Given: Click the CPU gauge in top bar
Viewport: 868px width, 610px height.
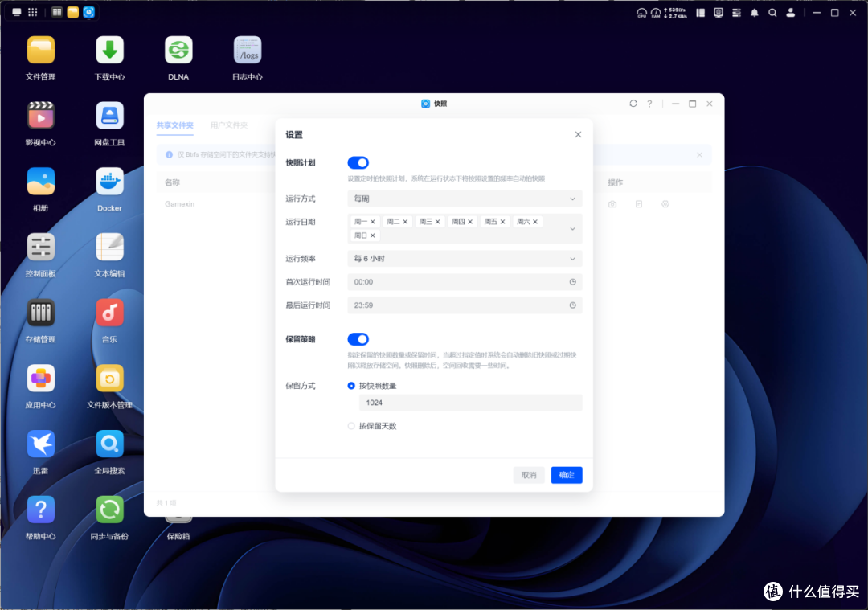Looking at the screenshot, I should [x=641, y=13].
